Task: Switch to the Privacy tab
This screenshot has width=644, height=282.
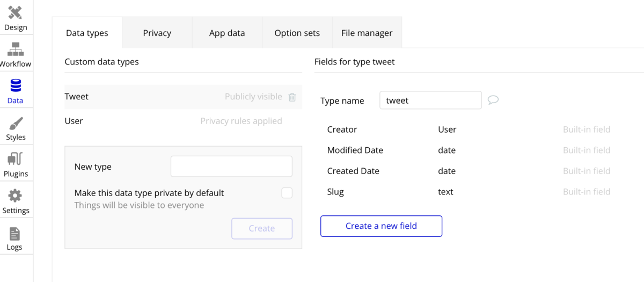Action: (157, 33)
